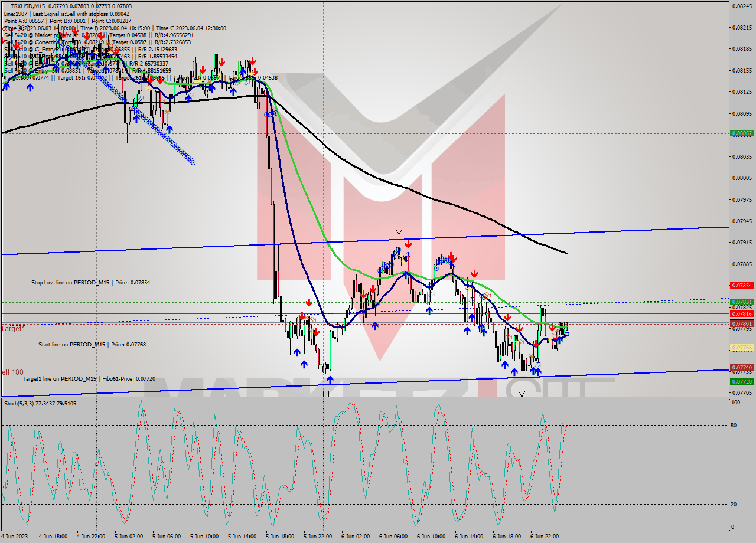Click the current price label 0.07816
Screen dimensions: 756x543
pyautogui.click(x=743, y=314)
